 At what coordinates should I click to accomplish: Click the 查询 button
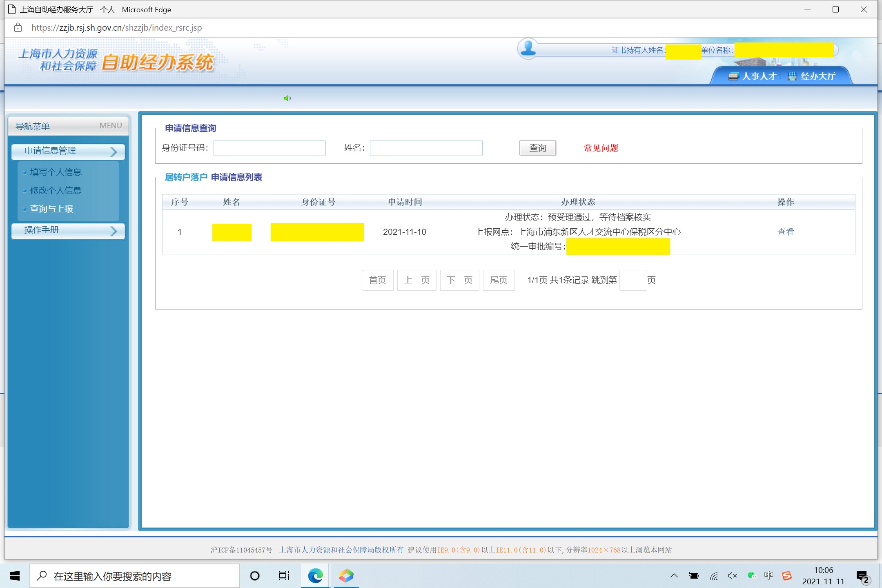tap(538, 148)
